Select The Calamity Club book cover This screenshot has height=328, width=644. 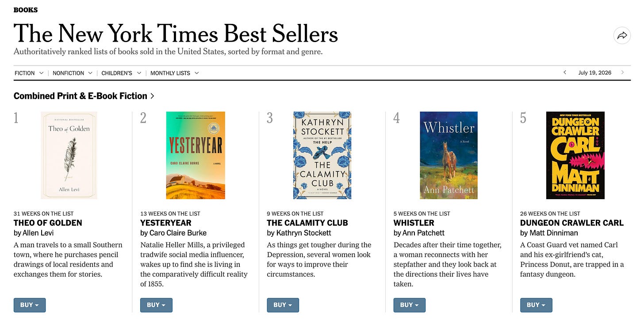[x=322, y=155]
